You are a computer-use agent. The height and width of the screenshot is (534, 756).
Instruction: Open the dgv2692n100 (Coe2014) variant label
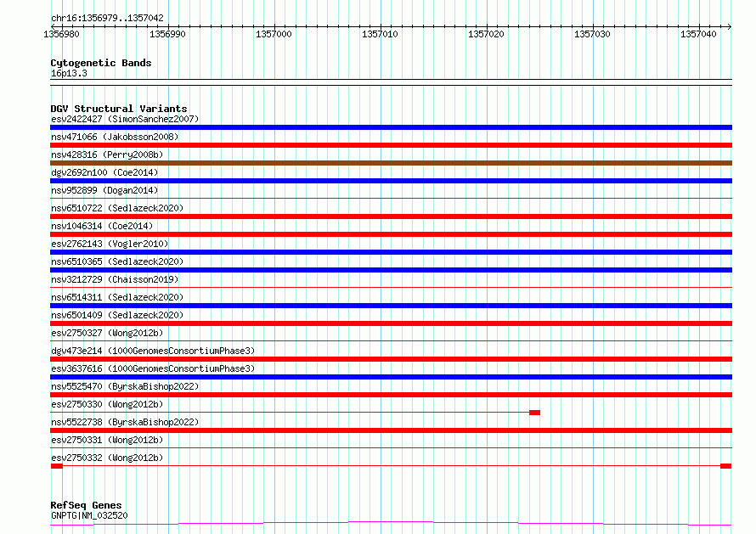pyautogui.click(x=104, y=172)
